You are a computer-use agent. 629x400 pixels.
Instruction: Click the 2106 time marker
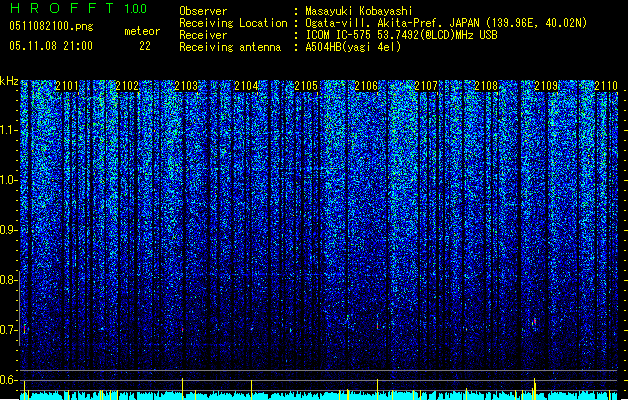(x=366, y=86)
